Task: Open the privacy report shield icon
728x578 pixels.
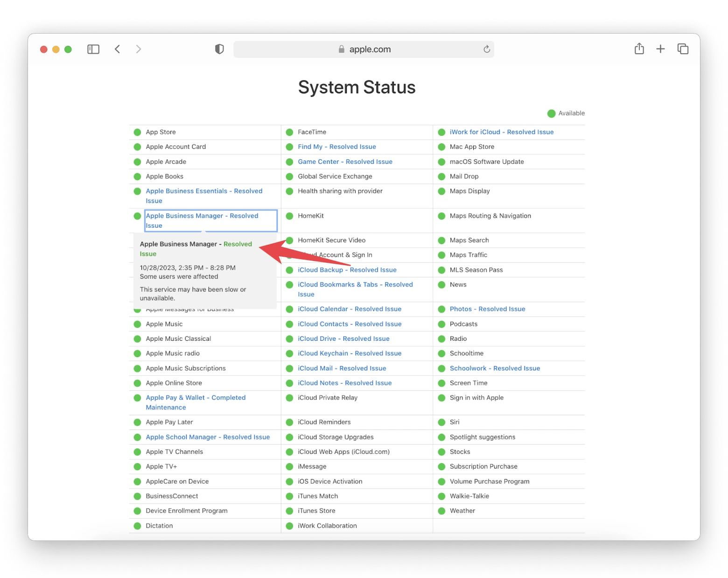Action: [219, 49]
